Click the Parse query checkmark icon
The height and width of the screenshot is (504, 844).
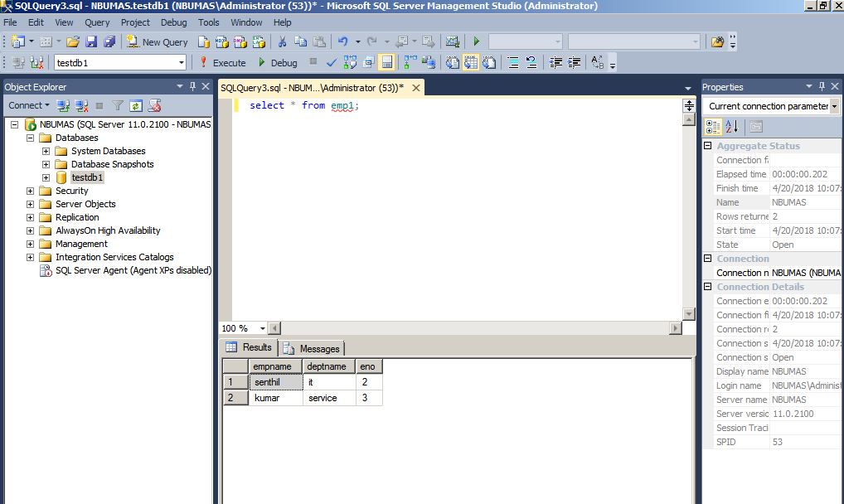[x=332, y=62]
